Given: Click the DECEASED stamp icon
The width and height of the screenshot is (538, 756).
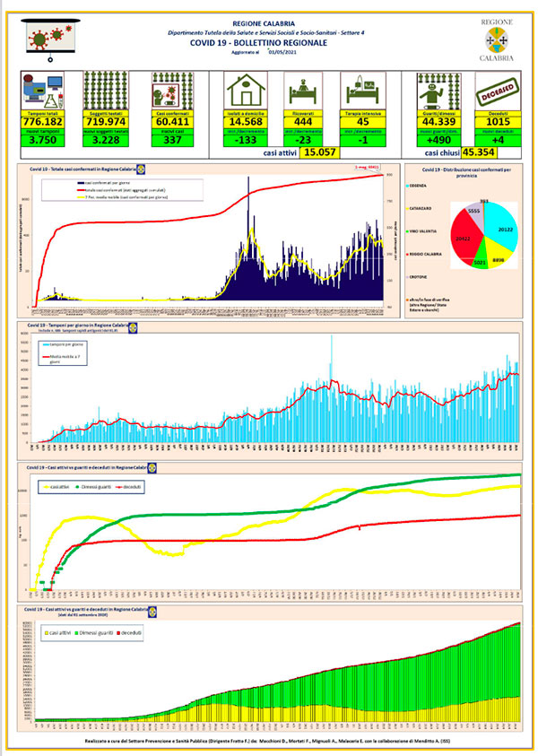Looking at the screenshot, I should [x=498, y=91].
